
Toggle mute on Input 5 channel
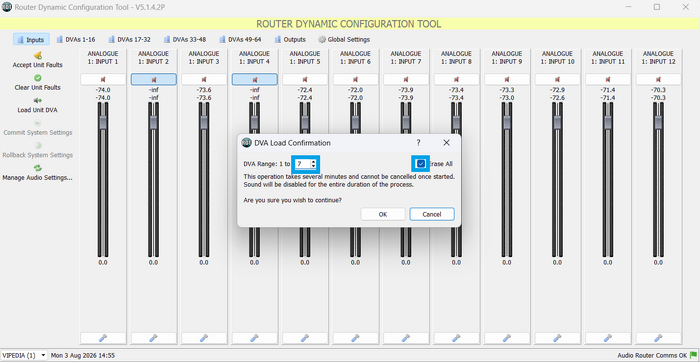pos(305,79)
